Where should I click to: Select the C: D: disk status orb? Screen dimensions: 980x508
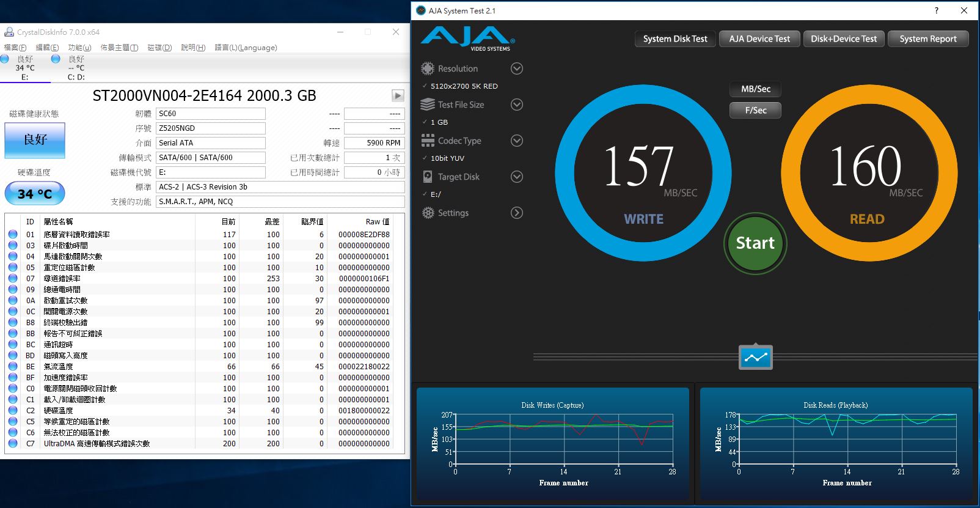click(56, 59)
